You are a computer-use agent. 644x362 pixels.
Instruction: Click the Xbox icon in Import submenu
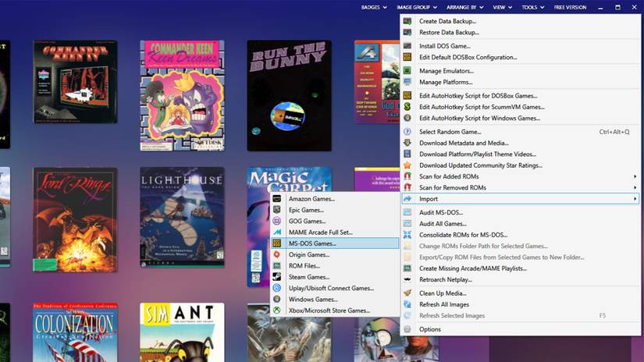tap(277, 311)
